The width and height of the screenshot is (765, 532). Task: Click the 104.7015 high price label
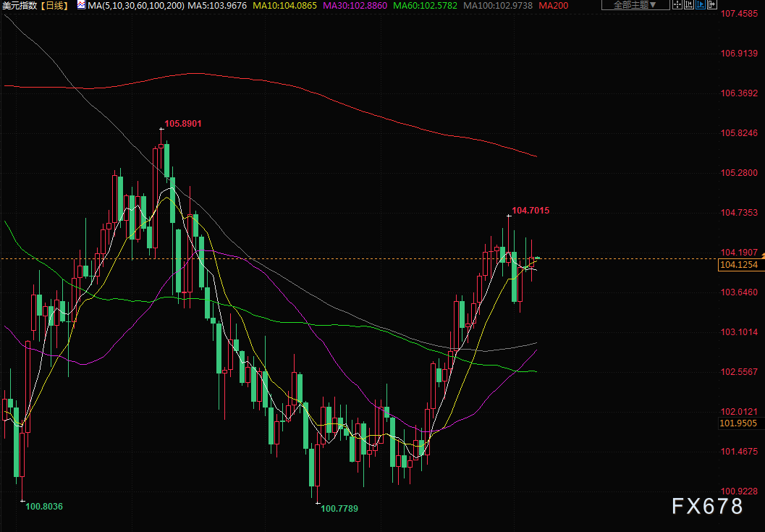point(531,211)
